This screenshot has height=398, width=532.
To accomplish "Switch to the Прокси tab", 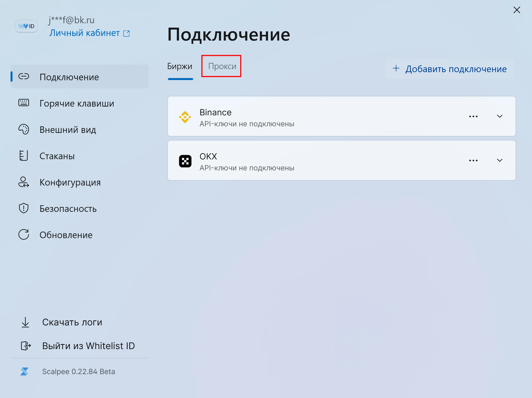I will (x=222, y=66).
